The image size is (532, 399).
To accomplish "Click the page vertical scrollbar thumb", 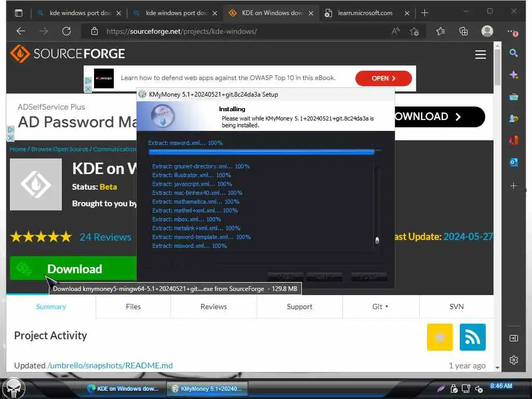I will click(497, 67).
